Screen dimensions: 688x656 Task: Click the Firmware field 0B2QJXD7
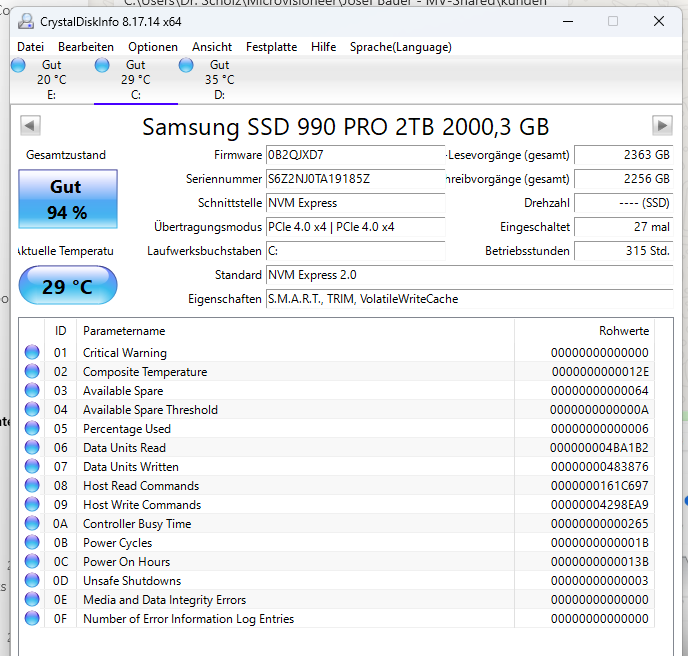(x=355, y=155)
